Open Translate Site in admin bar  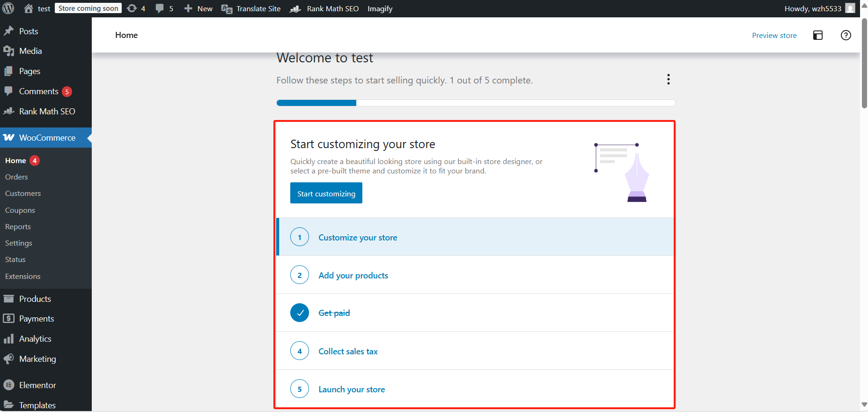251,8
